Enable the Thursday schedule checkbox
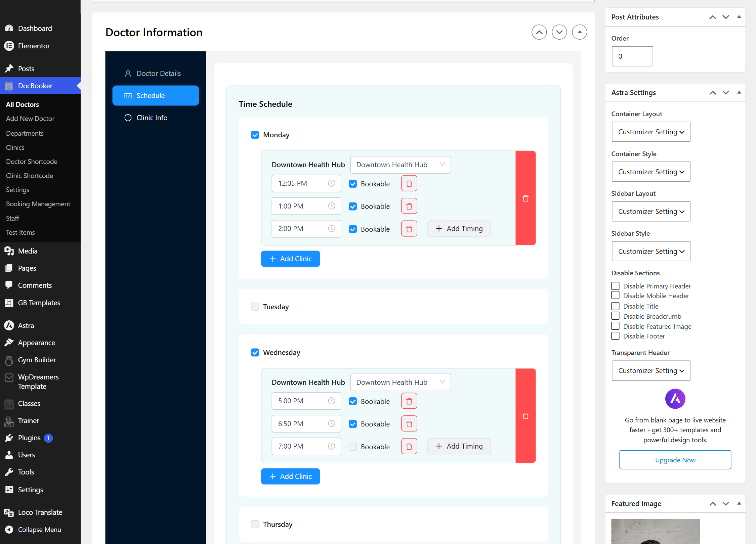The height and width of the screenshot is (544, 756). coord(255,524)
